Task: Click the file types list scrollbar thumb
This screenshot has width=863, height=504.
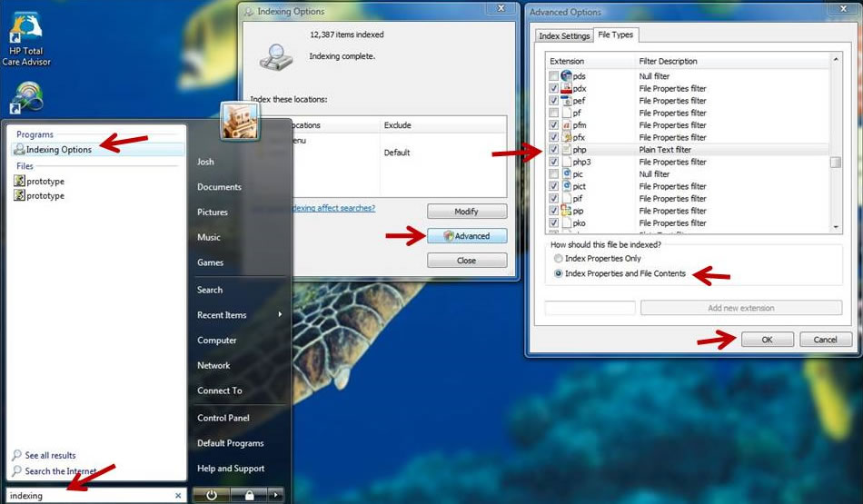Action: tap(835, 162)
